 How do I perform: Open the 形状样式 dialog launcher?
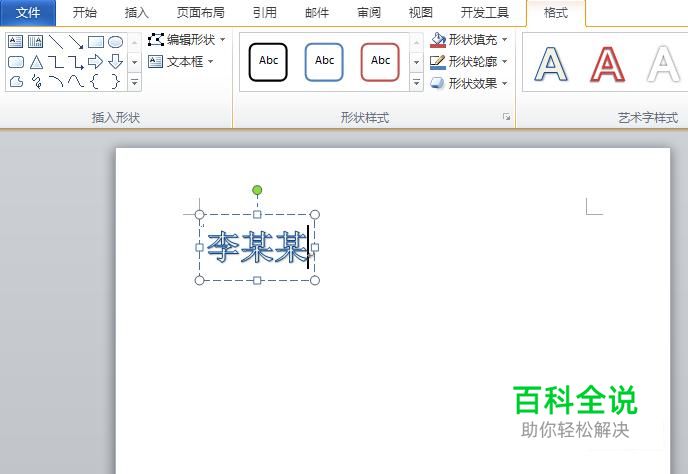[x=507, y=117]
